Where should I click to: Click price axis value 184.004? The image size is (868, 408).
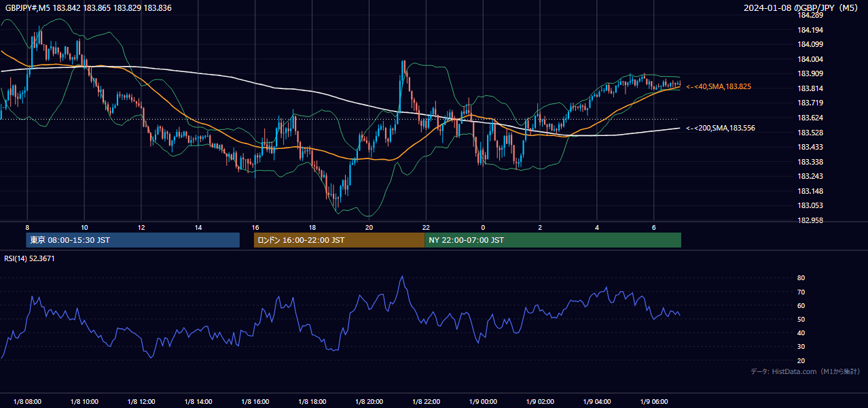[810, 59]
